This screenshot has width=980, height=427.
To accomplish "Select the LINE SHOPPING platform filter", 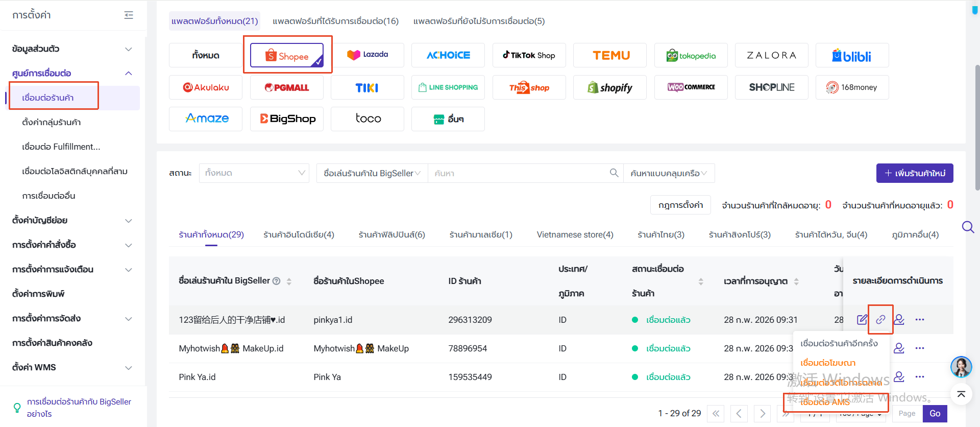I will tap(448, 87).
